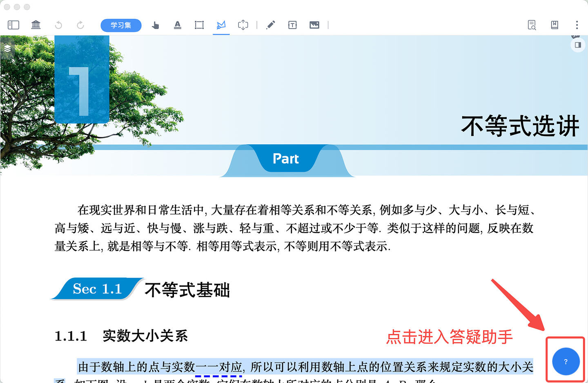Click the redo arrow
Screen dimensions: 588x383
(80, 25)
